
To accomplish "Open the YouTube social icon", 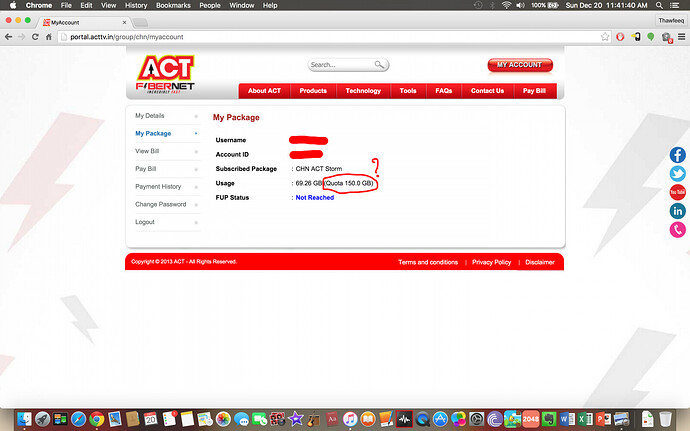I will click(x=678, y=192).
